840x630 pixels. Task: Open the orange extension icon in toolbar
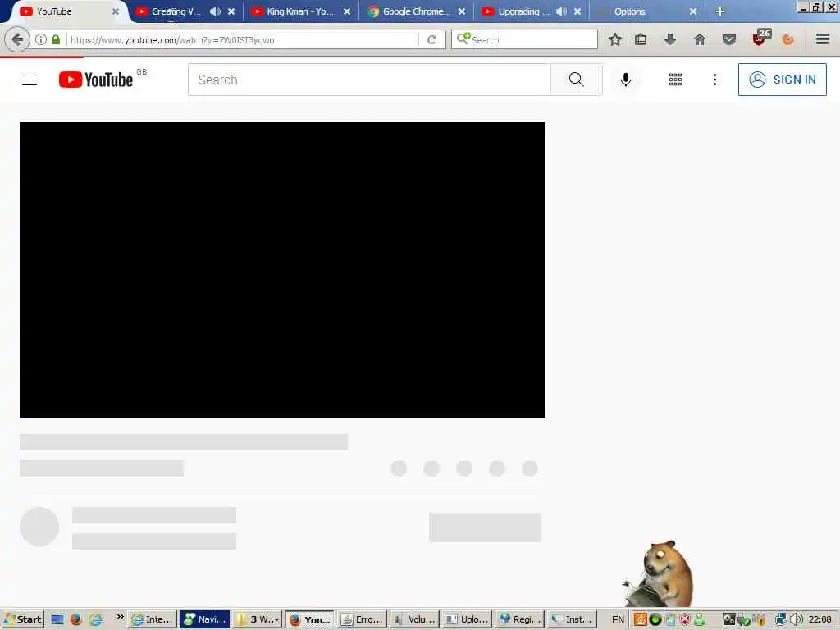(x=788, y=39)
